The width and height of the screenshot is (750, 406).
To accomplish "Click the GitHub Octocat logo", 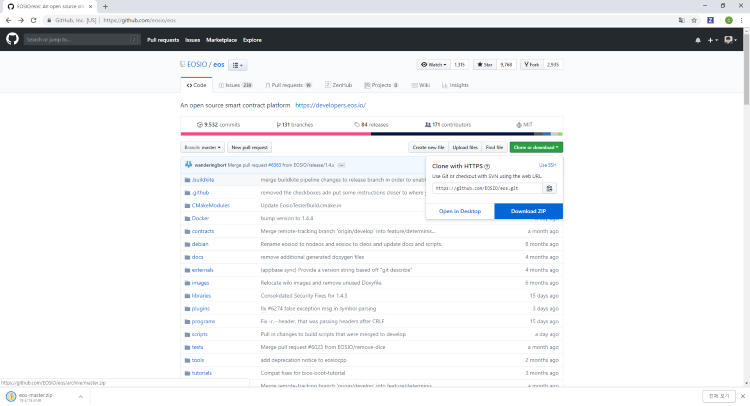I will pyautogui.click(x=12, y=39).
